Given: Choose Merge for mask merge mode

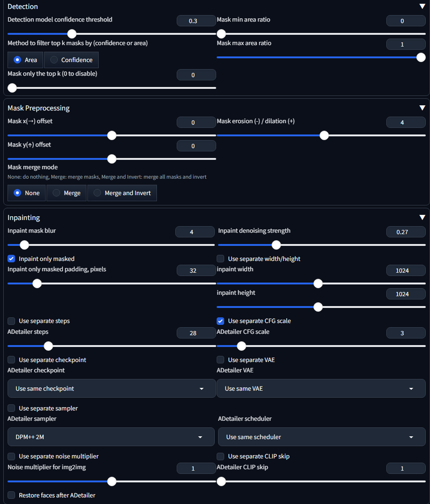Looking at the screenshot, I should pyautogui.click(x=67, y=193).
